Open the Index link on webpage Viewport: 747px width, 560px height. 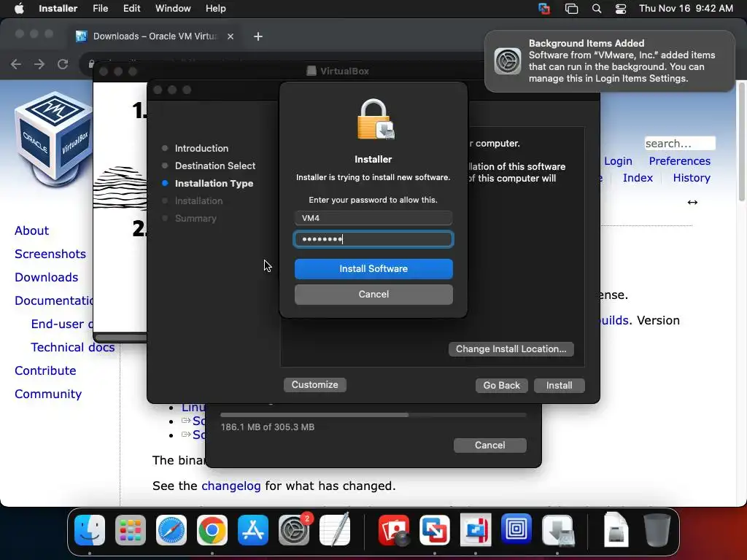[x=638, y=178]
